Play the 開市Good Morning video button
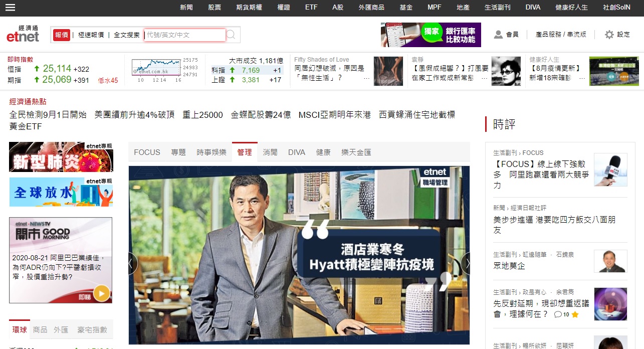Screen dimensions: 644x349 pyautogui.click(x=101, y=293)
